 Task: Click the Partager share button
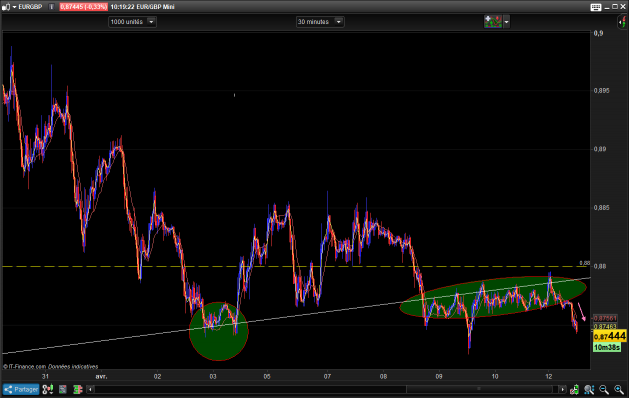coord(21,389)
